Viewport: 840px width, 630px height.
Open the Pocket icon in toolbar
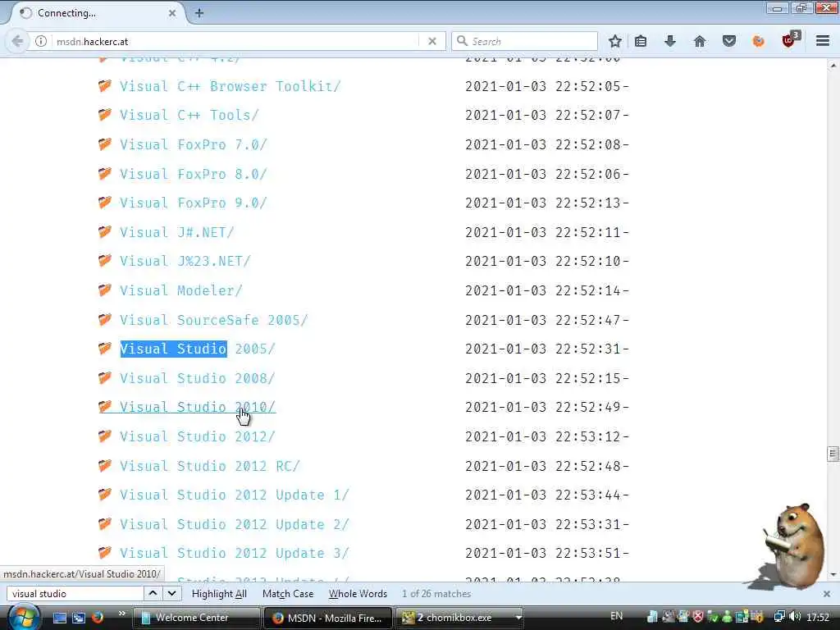point(728,41)
